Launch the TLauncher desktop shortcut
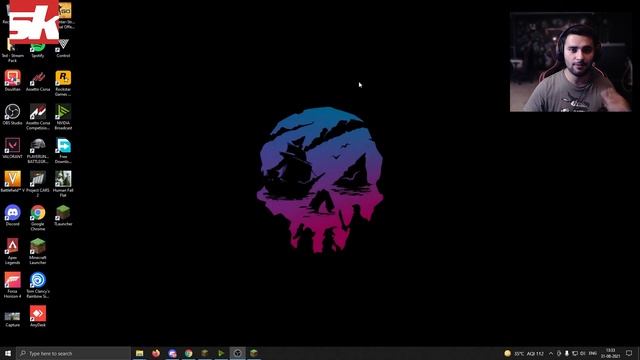This screenshot has width=640, height=360. click(x=63, y=215)
